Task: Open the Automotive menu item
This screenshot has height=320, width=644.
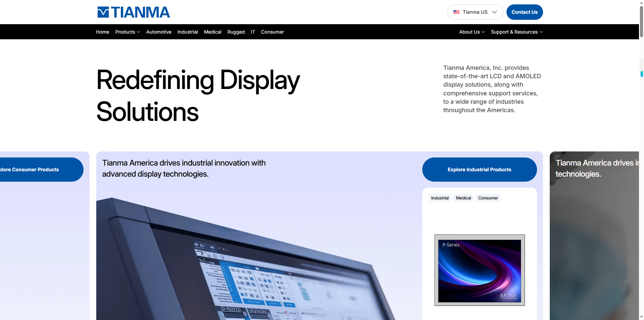Action: pos(159,32)
